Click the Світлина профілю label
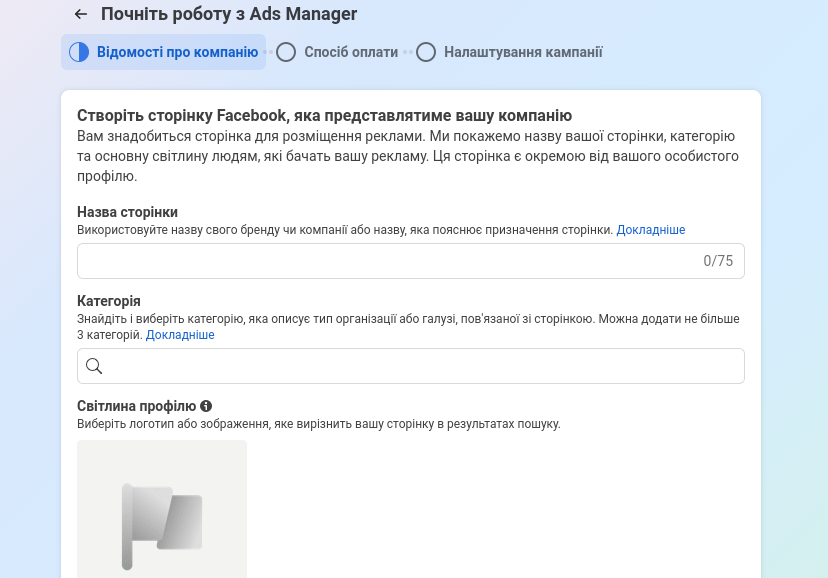 136,406
